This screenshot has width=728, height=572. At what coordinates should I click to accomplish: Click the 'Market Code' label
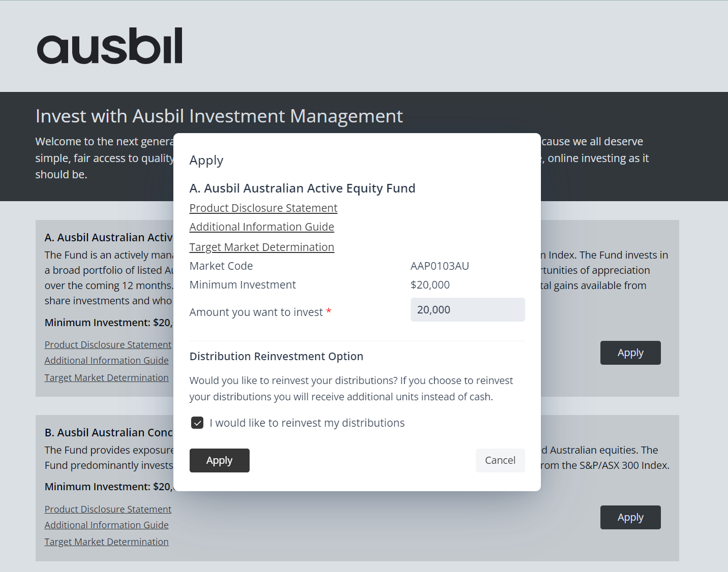click(x=221, y=266)
